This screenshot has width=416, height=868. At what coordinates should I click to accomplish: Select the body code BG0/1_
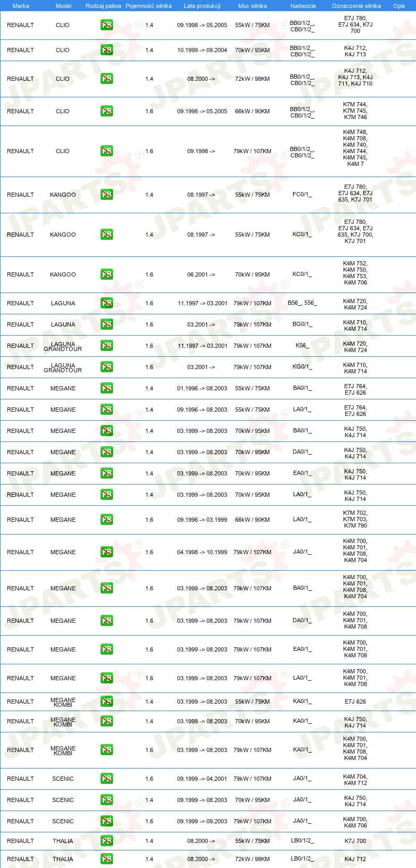(302, 324)
